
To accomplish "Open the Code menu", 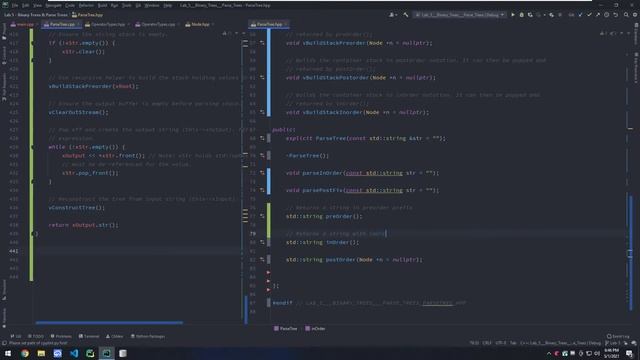I will point(70,5).
